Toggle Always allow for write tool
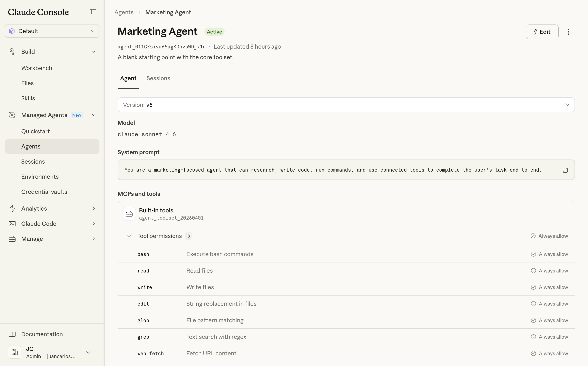 (550, 287)
